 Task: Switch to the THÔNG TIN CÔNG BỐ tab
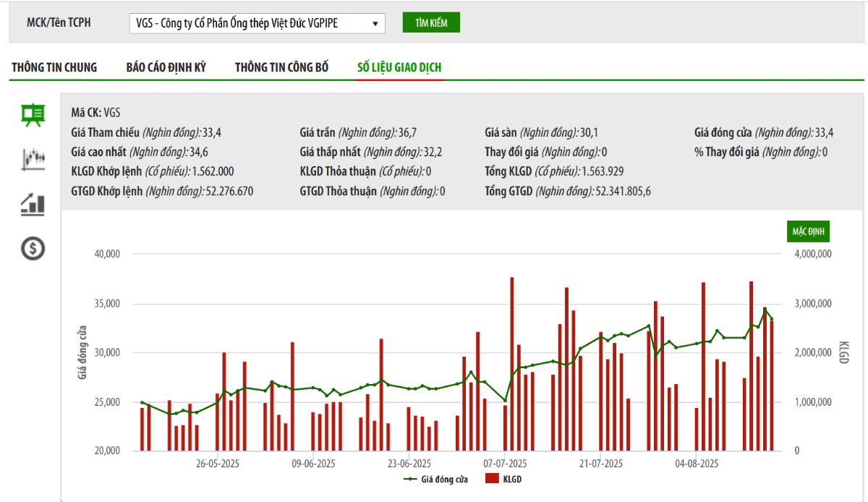pos(281,67)
